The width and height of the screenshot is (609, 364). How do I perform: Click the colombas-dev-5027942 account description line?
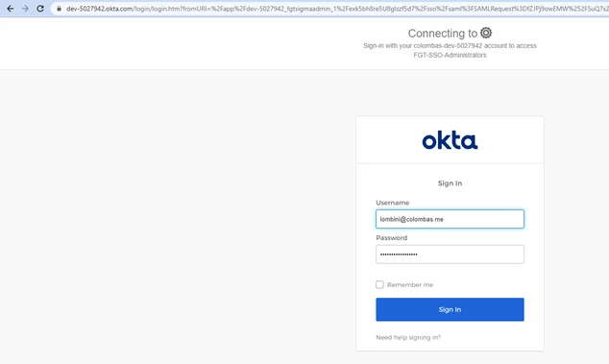450,46
